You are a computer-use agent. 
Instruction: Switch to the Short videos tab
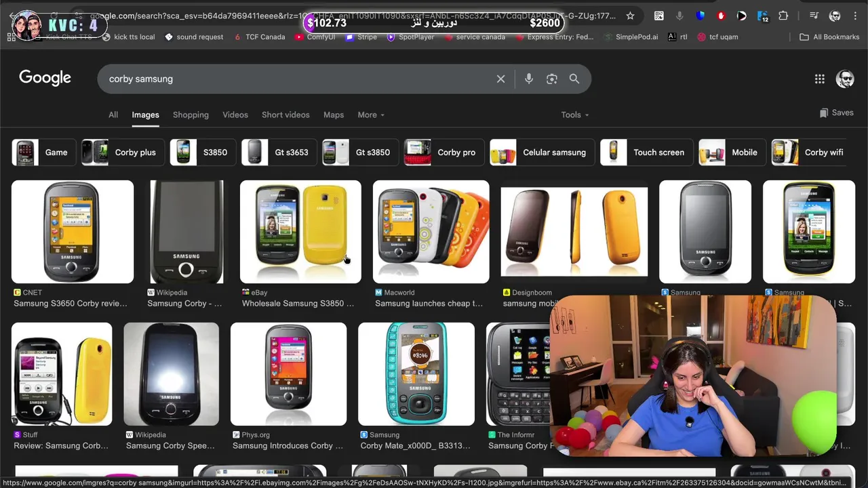pyautogui.click(x=285, y=115)
